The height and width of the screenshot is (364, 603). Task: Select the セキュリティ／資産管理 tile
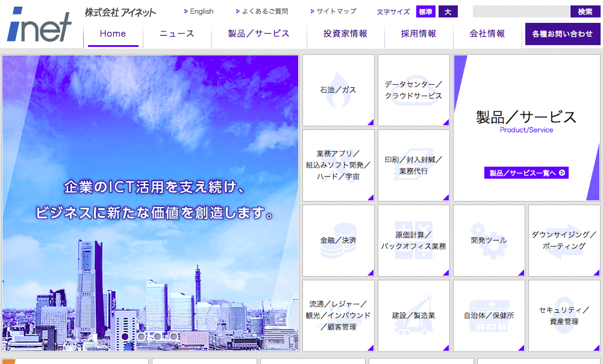point(564,315)
